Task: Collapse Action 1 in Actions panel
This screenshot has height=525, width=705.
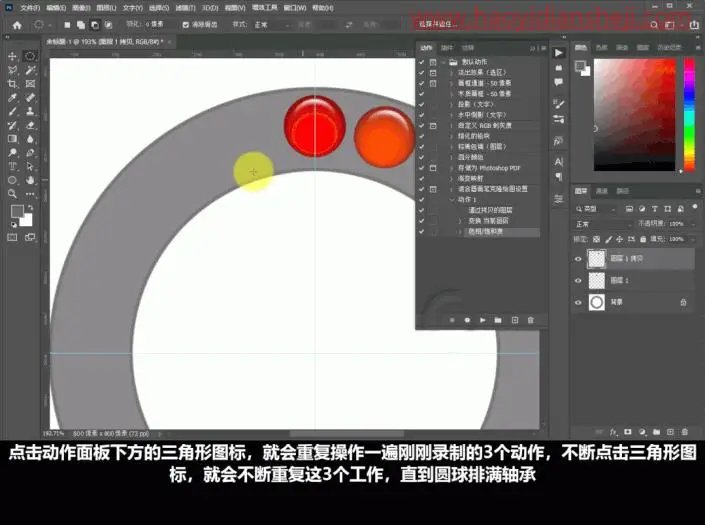Action: coord(452,200)
